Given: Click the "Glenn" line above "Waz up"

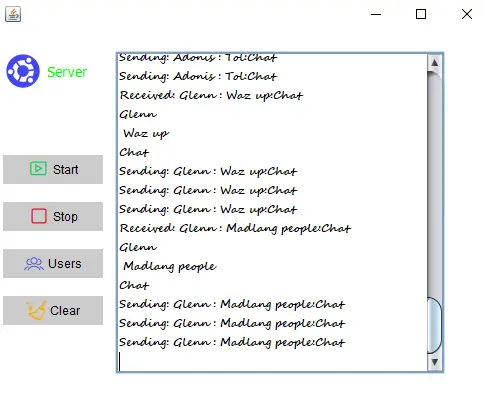Looking at the screenshot, I should (138, 114).
